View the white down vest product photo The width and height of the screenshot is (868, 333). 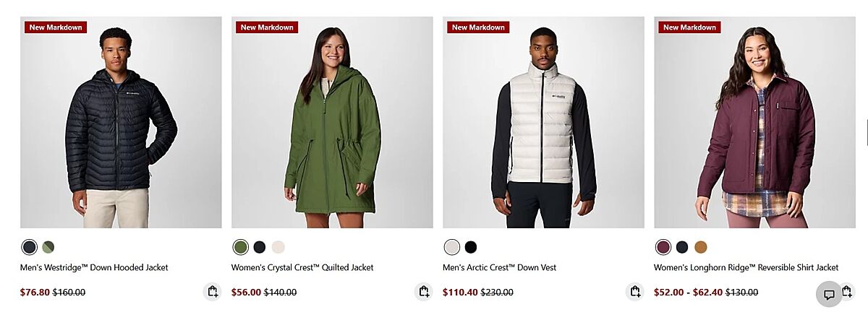point(543,122)
